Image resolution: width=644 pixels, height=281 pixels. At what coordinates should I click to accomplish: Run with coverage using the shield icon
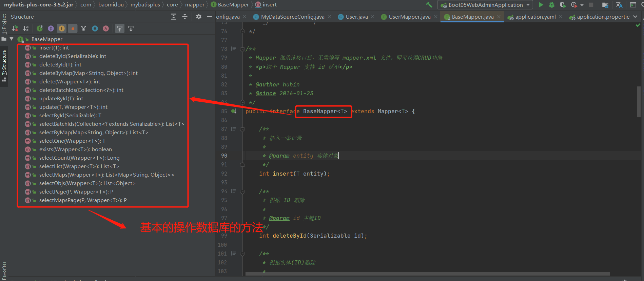point(563,5)
